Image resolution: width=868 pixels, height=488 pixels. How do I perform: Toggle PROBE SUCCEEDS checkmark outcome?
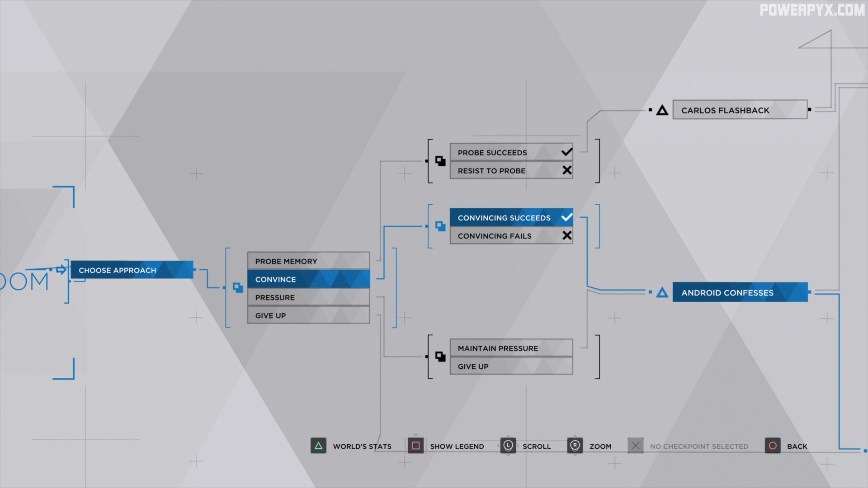pyautogui.click(x=565, y=152)
